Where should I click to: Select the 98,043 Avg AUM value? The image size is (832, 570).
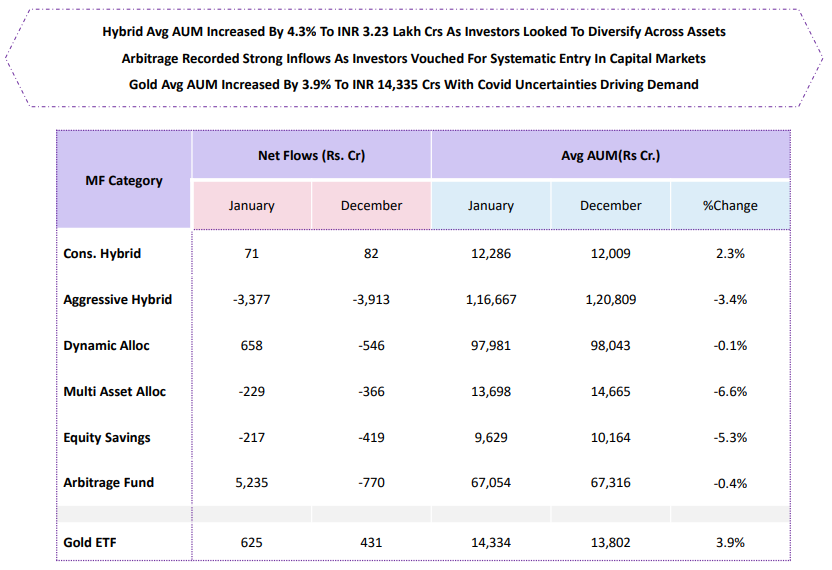click(611, 346)
